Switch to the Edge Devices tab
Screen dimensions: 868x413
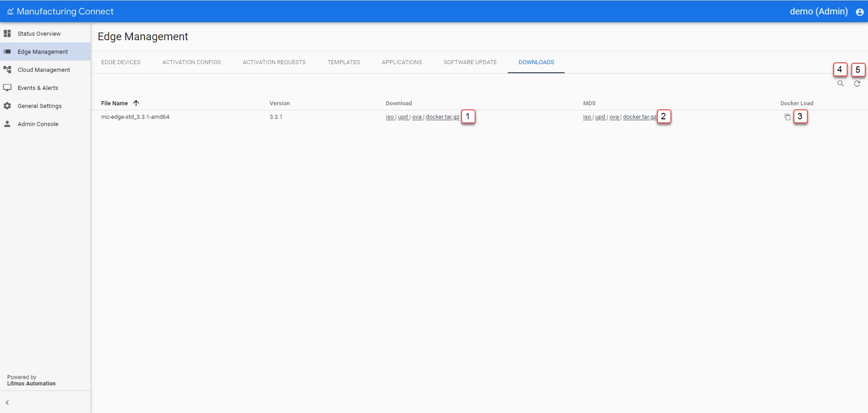pos(121,62)
